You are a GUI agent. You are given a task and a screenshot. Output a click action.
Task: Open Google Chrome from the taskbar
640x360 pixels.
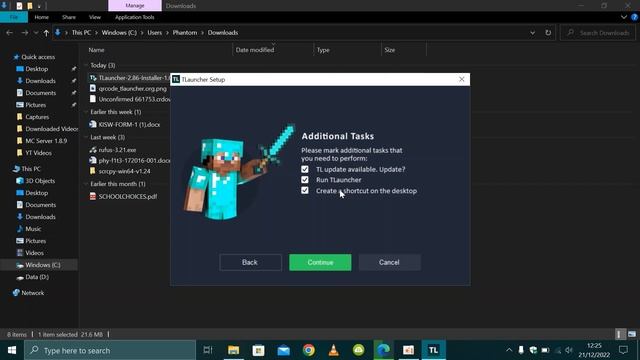coord(309,350)
